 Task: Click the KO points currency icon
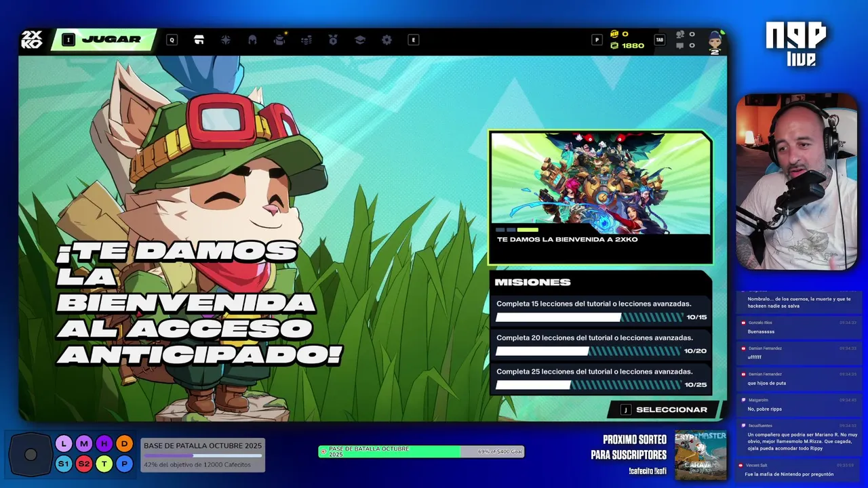(614, 34)
